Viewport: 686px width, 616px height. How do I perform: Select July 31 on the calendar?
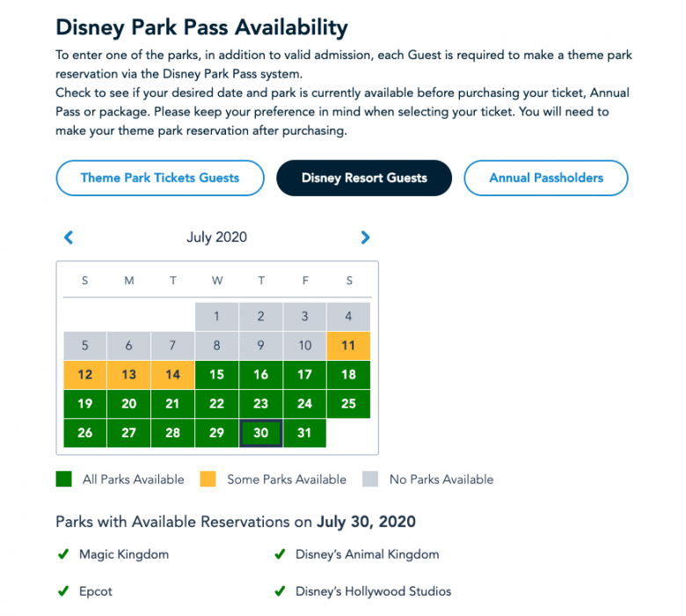coord(304,433)
